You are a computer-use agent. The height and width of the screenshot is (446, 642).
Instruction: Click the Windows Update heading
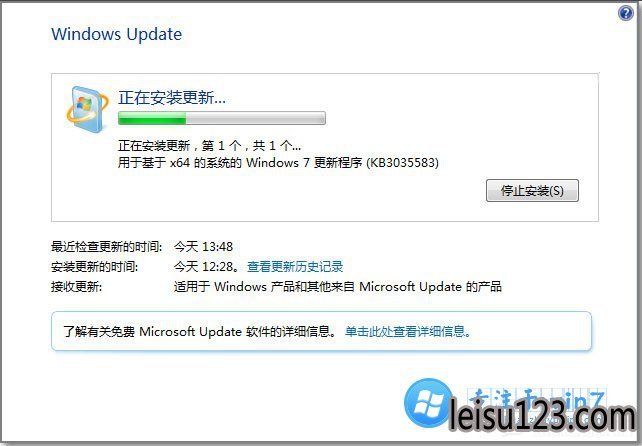click(117, 34)
